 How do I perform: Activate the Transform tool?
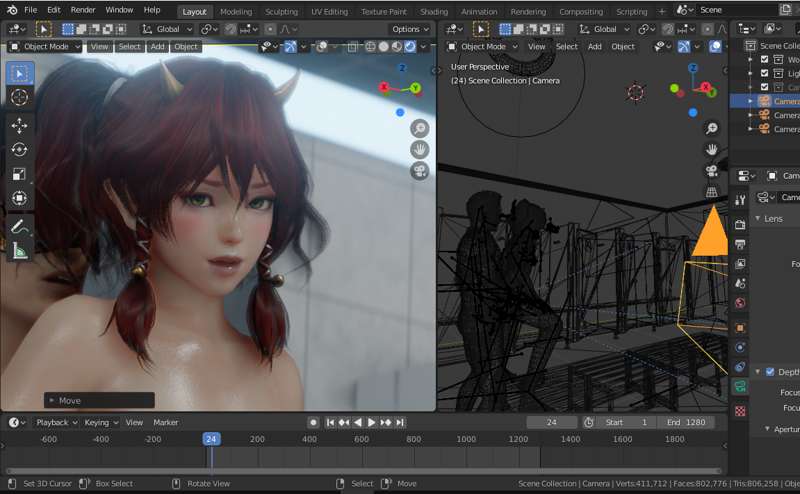pos(19,198)
